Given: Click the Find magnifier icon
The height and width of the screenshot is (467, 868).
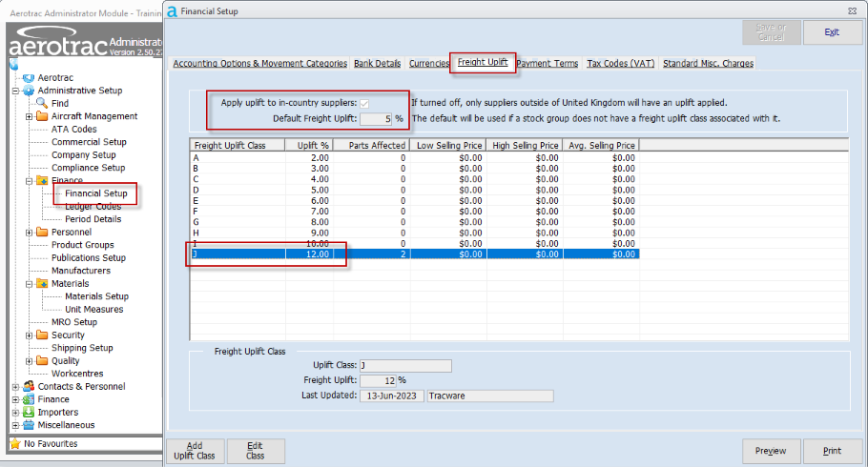Looking at the screenshot, I should [x=42, y=103].
